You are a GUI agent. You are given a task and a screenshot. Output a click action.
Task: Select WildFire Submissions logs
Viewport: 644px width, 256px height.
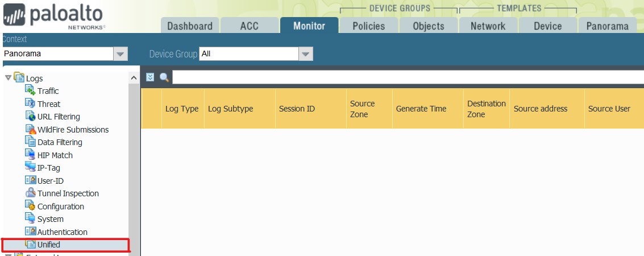coord(73,130)
